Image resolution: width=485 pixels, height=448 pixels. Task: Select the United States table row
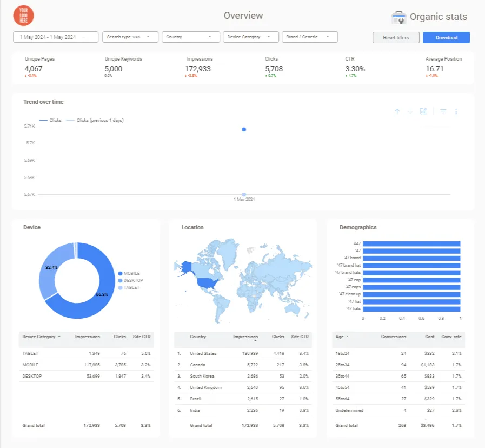tap(243, 353)
